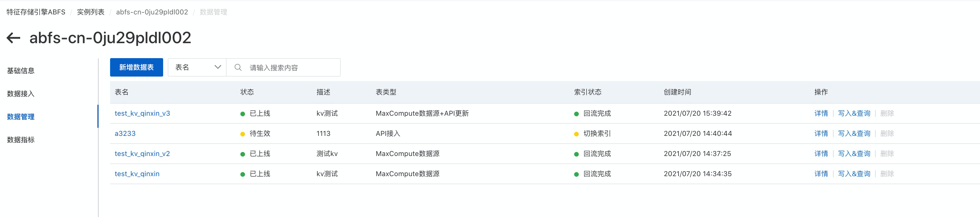Switch to 数据接入 in the sidebar
The image size is (980, 217).
tap(21, 94)
